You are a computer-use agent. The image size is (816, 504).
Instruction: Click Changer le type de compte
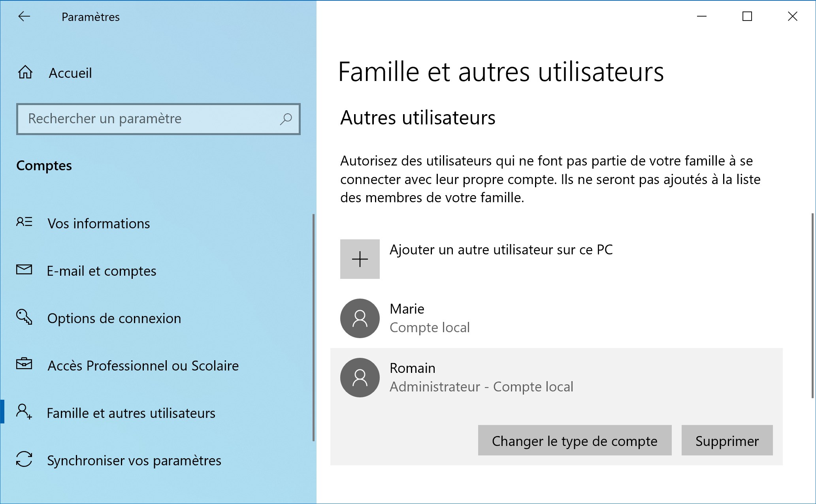575,440
